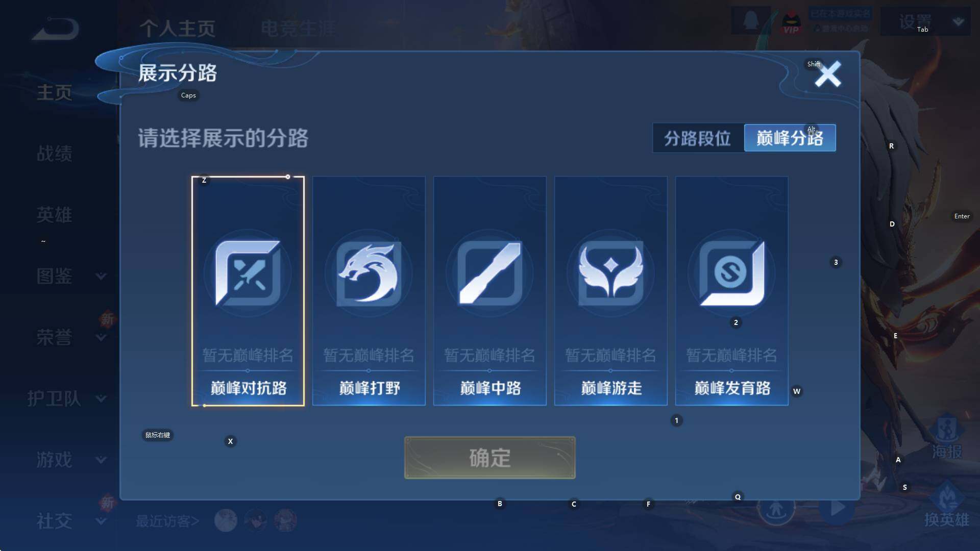Click the first recent visitor avatar
The image size is (980, 551).
pyautogui.click(x=226, y=520)
